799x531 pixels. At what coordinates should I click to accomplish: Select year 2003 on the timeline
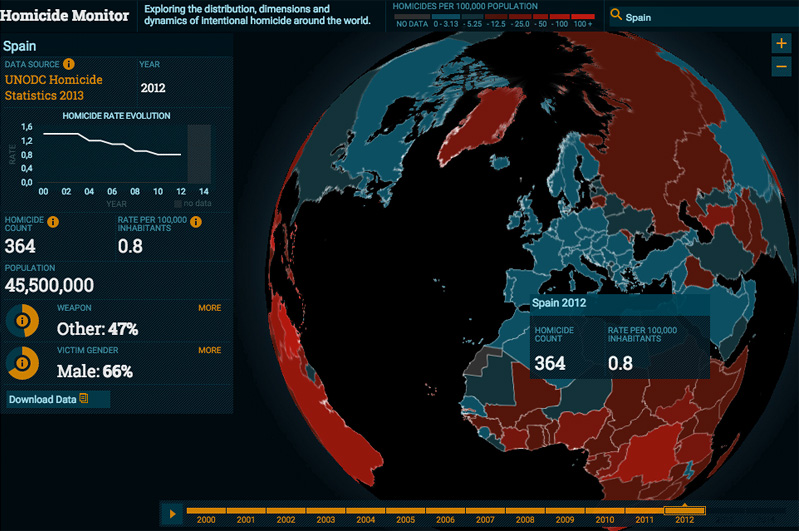click(x=326, y=515)
